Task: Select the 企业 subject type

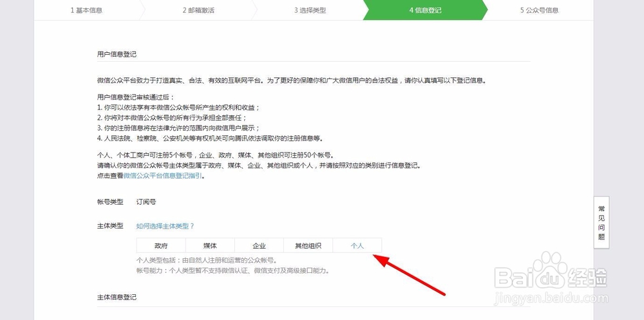Action: [259, 246]
